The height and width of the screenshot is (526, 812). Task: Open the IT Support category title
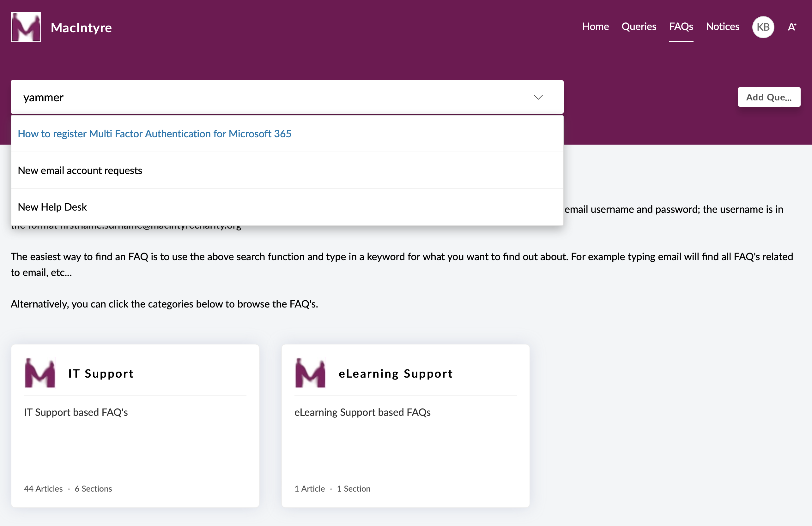tap(101, 374)
